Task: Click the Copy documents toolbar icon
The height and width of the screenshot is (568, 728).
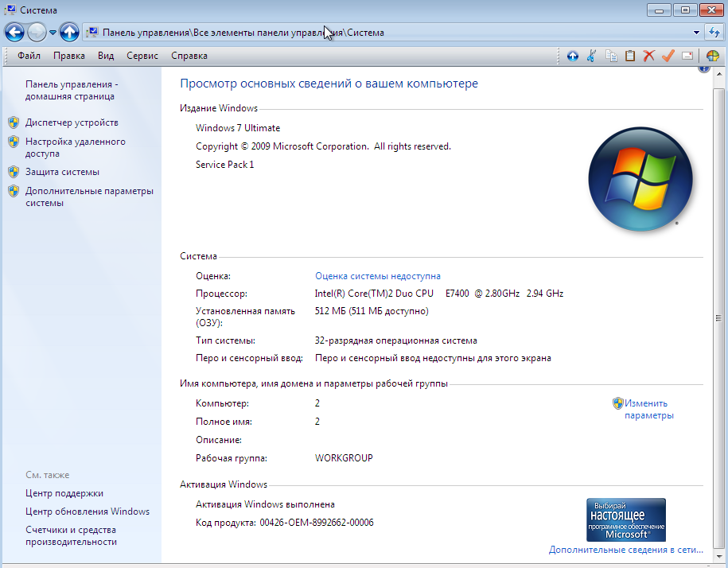Action: (x=611, y=56)
